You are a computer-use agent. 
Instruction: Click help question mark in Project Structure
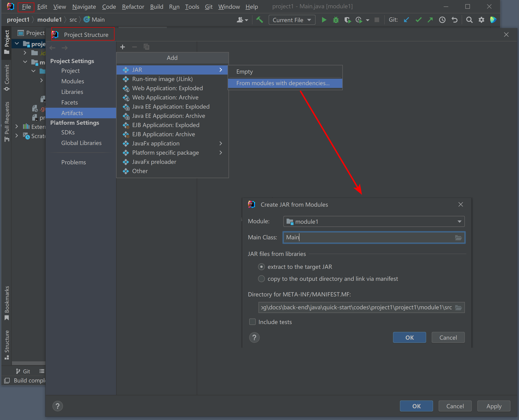tap(58, 406)
